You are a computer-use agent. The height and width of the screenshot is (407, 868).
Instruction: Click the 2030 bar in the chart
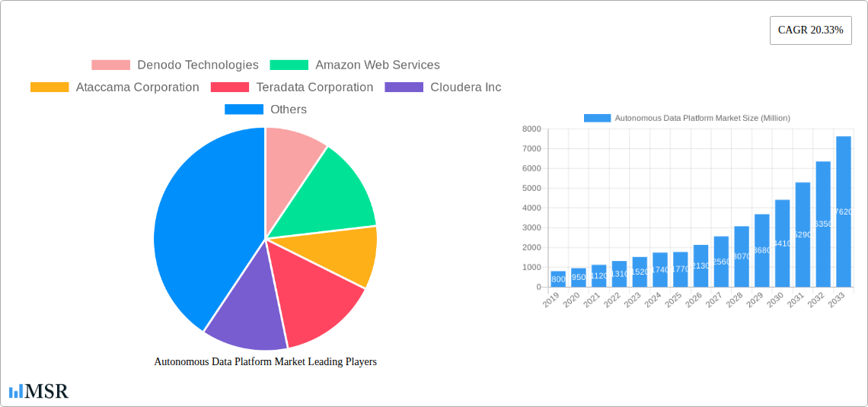pos(782,243)
